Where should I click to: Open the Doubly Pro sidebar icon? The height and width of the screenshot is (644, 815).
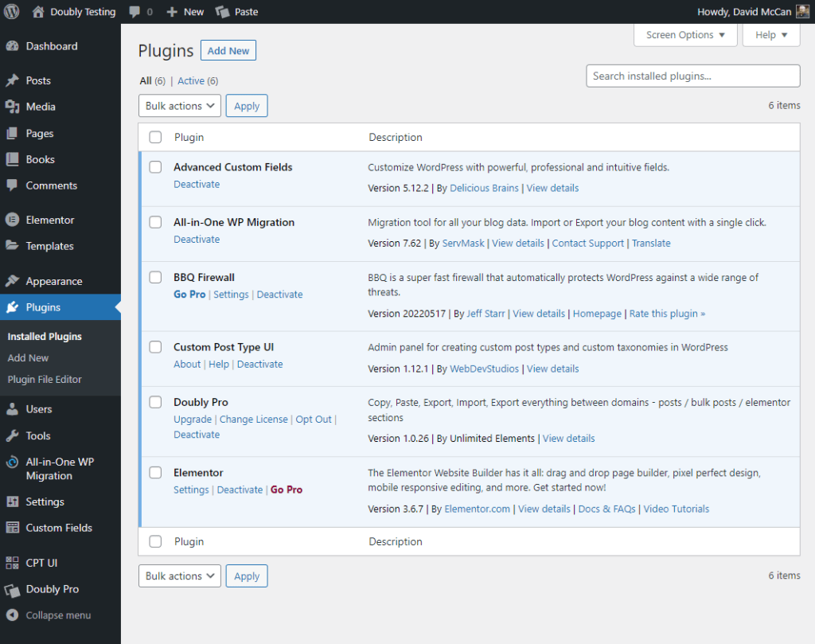[17, 589]
